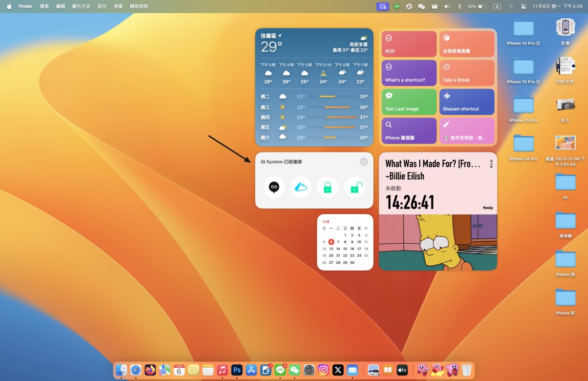Launch Firefox from the Dock
The height and width of the screenshot is (381, 588).
150,370
